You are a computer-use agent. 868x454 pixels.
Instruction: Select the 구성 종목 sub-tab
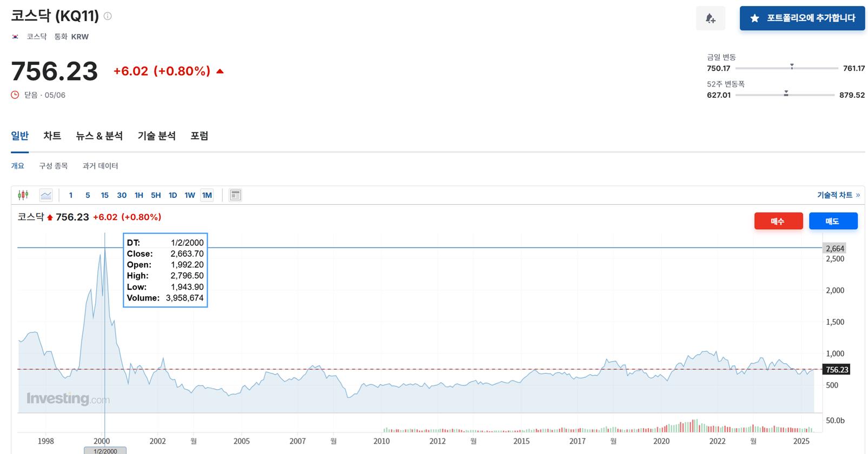click(x=54, y=166)
